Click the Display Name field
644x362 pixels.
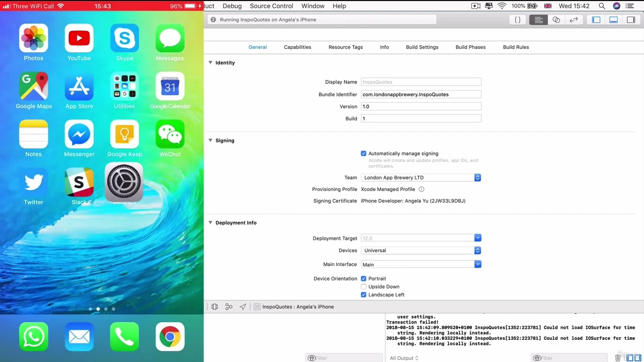point(421,82)
